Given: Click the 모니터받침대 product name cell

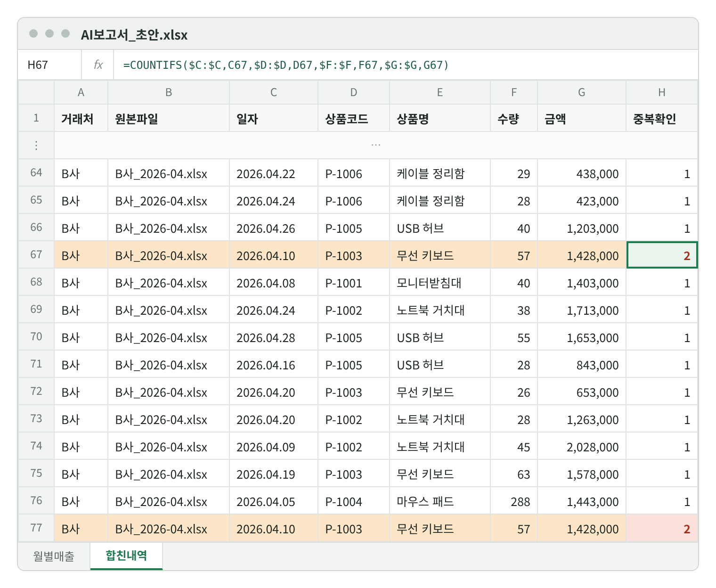Looking at the screenshot, I should pos(440,282).
